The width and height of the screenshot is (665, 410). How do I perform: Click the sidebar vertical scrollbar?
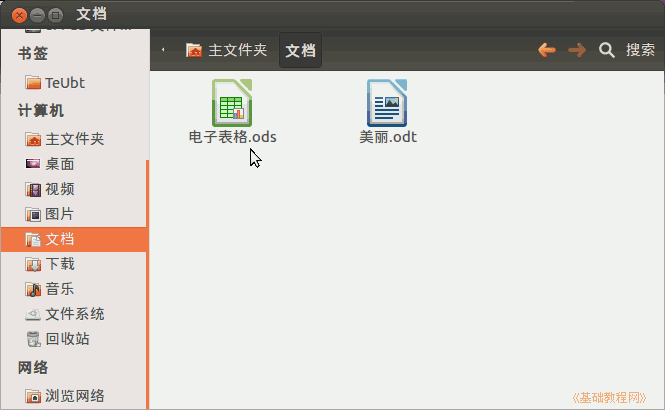click(147, 280)
